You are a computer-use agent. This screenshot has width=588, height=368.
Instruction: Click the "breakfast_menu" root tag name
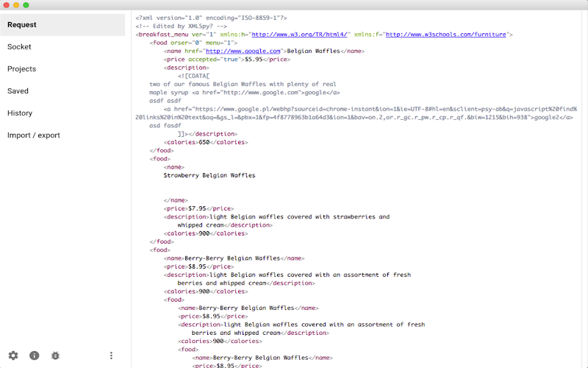click(x=163, y=35)
